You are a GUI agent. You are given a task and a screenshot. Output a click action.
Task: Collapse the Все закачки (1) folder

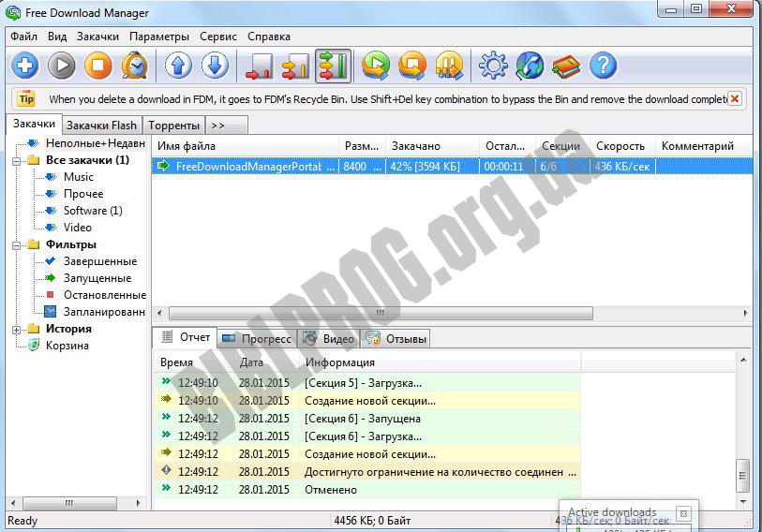[x=17, y=161]
